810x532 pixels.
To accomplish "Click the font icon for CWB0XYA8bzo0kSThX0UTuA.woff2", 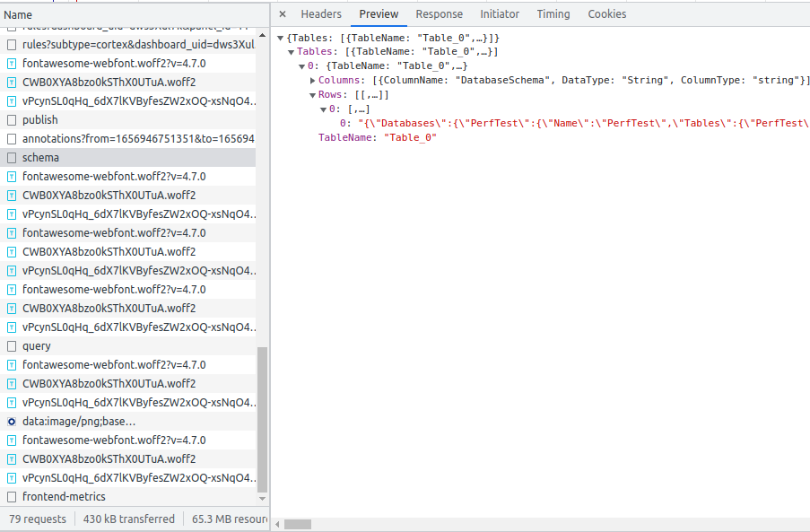I will (x=11, y=82).
